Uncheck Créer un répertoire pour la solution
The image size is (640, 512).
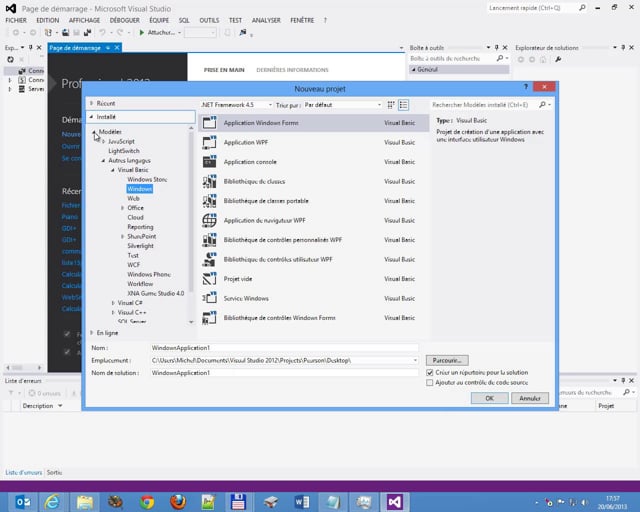429,372
